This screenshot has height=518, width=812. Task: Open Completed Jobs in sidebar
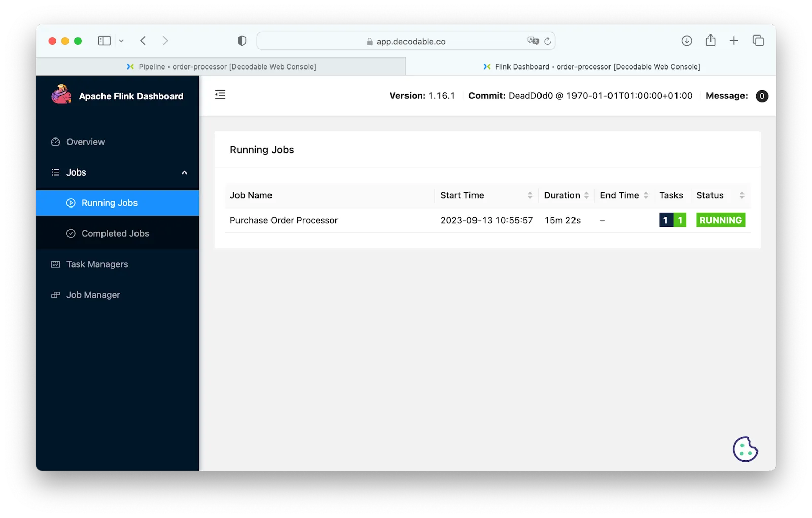pyautogui.click(x=117, y=233)
